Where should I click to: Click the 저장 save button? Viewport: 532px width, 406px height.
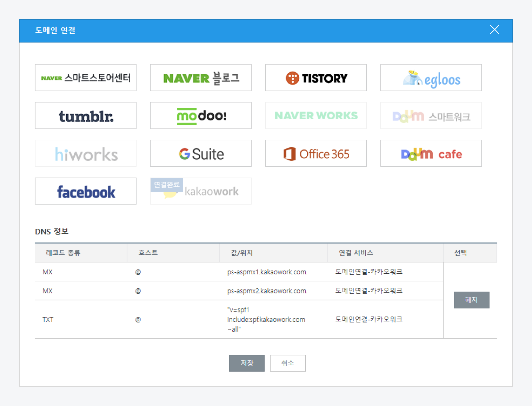246,363
